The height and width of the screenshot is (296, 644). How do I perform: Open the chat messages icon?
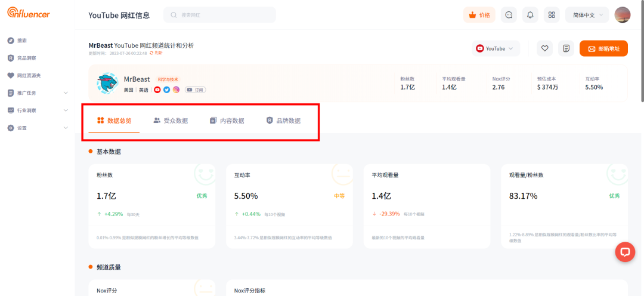point(509,15)
